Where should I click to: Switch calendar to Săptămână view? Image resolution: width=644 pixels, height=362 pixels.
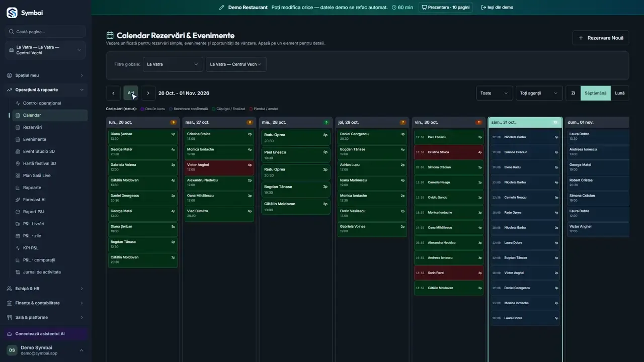pyautogui.click(x=596, y=93)
